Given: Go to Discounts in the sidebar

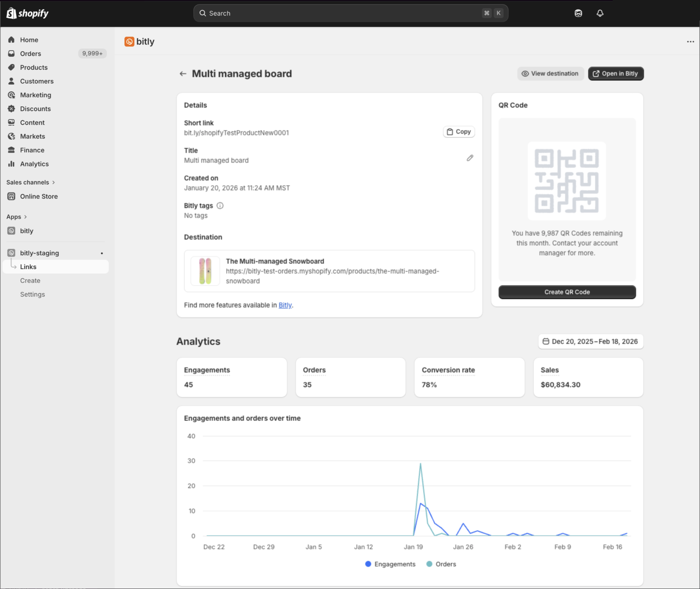Looking at the screenshot, I should pyautogui.click(x=35, y=109).
